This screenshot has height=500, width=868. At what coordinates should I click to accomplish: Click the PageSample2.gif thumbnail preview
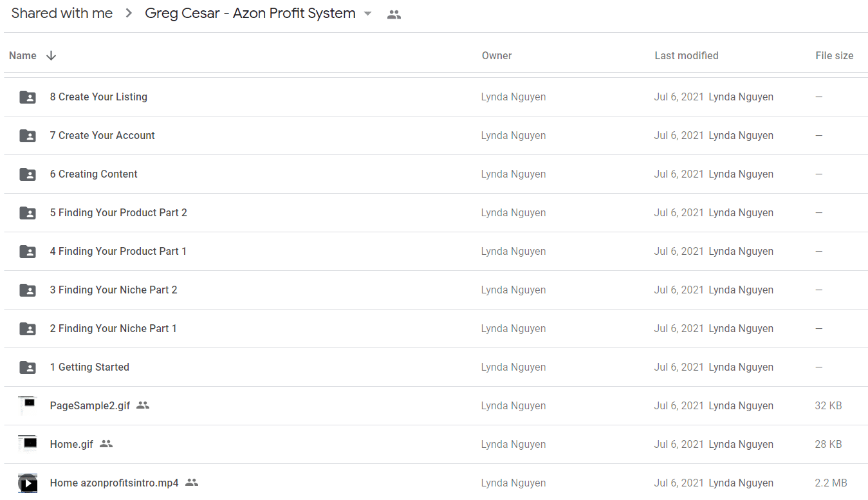[x=28, y=406]
